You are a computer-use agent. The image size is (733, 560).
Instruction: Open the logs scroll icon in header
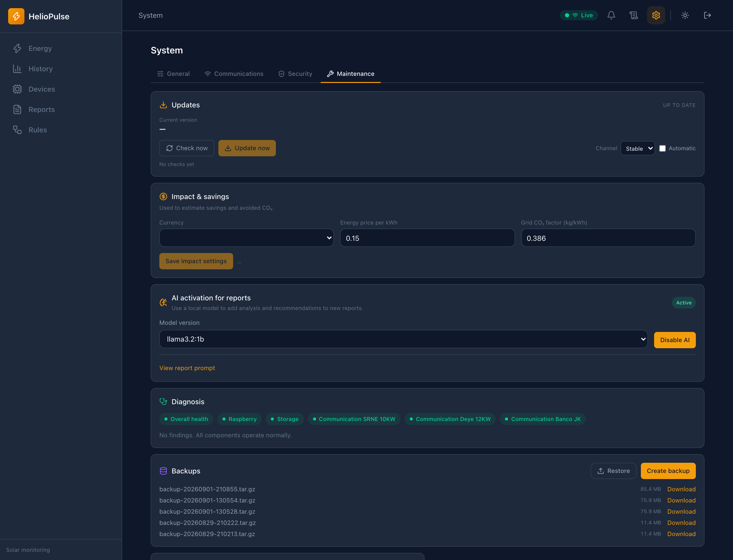pos(633,15)
